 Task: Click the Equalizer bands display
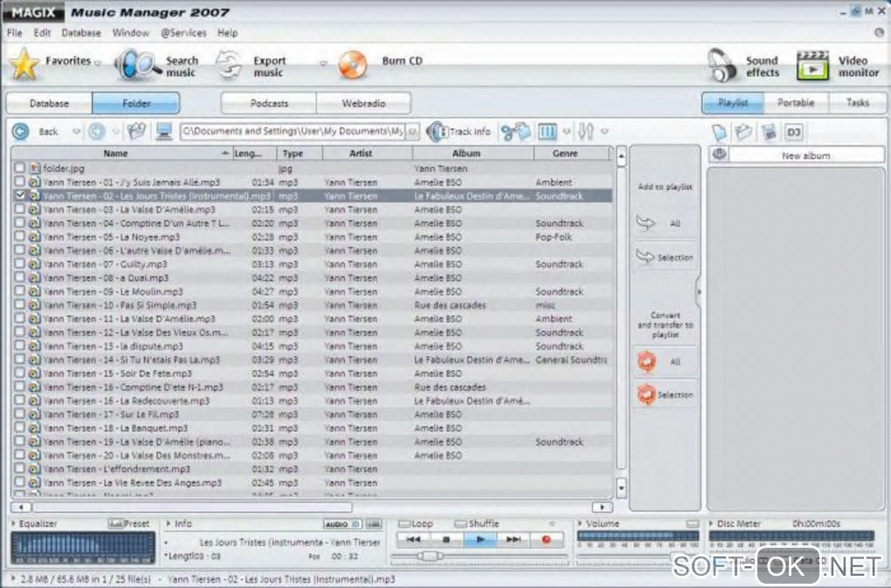click(x=83, y=547)
